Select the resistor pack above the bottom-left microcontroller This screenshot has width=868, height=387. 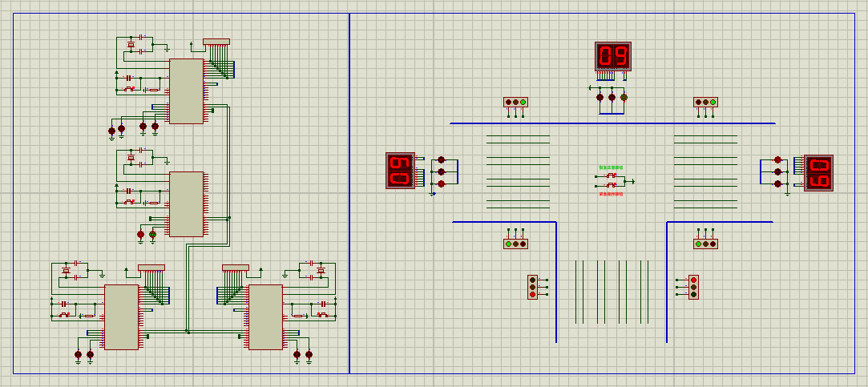coord(151,268)
